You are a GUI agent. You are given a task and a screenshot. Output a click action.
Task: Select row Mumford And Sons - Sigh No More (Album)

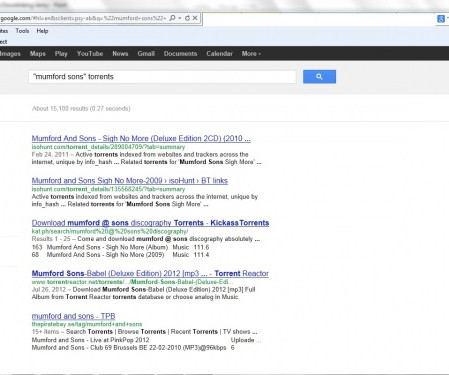click(120, 247)
